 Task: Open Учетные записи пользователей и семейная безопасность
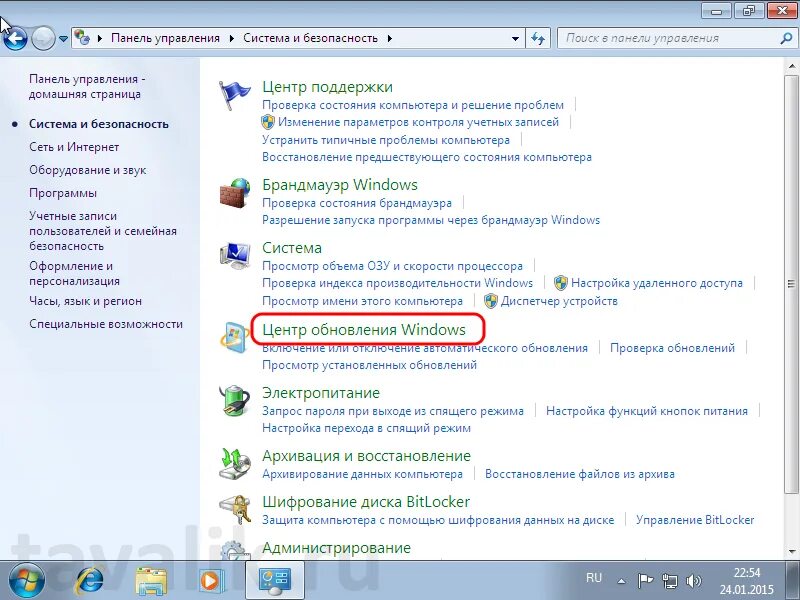pyautogui.click(x=103, y=231)
